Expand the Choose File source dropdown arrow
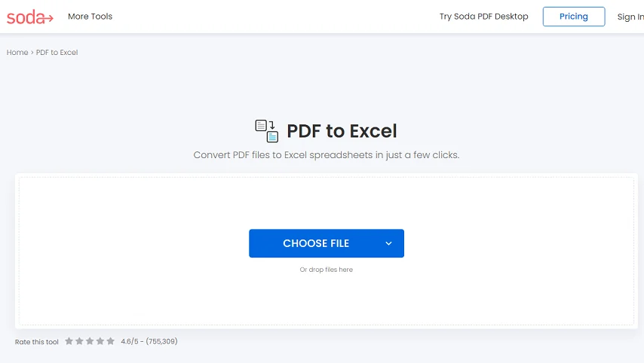Viewport: 644px width, 363px height. coord(388,244)
